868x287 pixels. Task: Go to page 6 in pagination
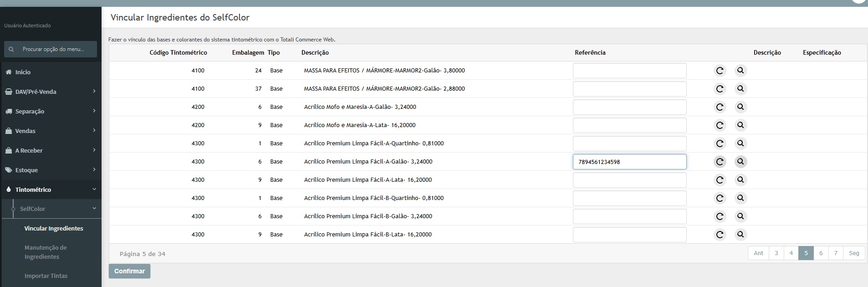(x=821, y=253)
